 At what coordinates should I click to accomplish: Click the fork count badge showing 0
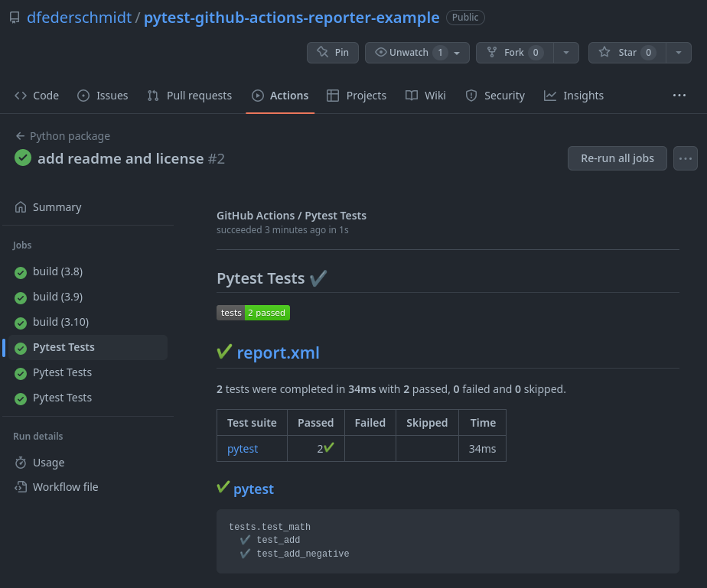[536, 53]
